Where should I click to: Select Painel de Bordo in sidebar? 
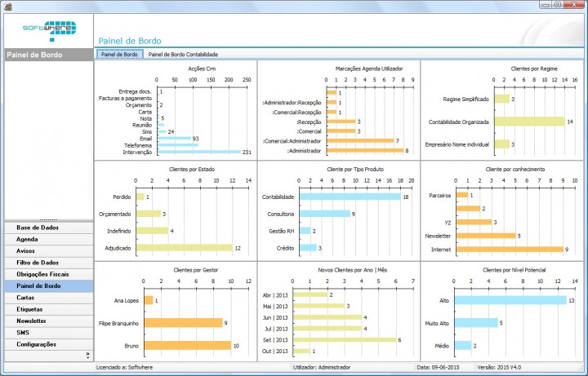[49, 285]
